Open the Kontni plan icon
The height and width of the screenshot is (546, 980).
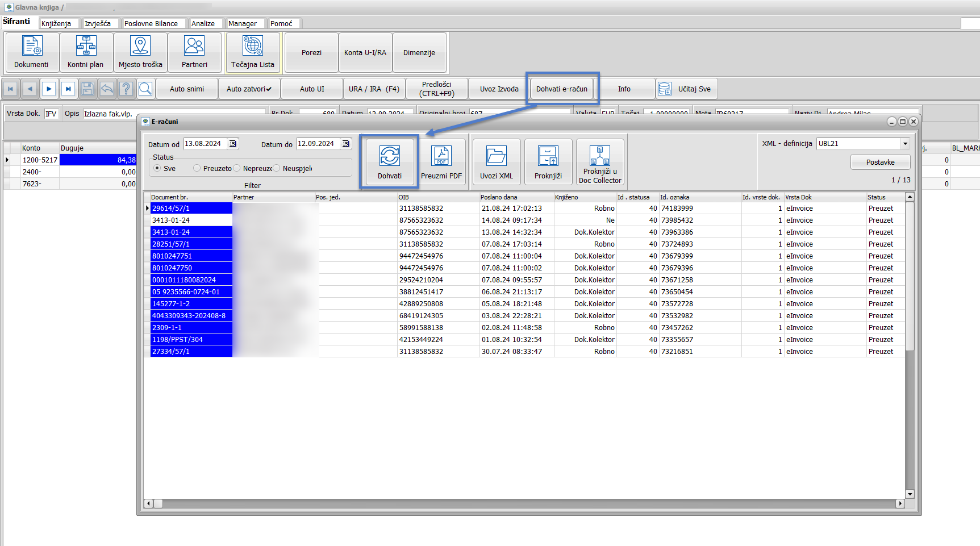(86, 52)
